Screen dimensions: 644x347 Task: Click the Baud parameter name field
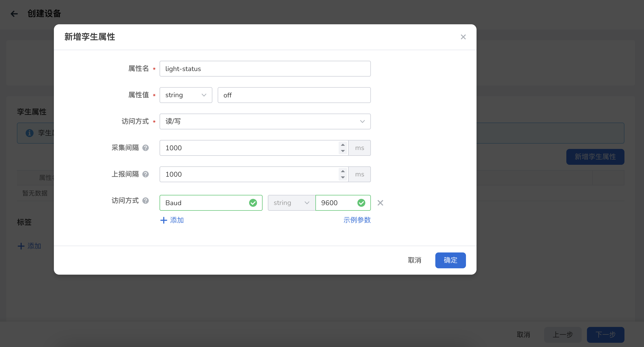click(206, 203)
